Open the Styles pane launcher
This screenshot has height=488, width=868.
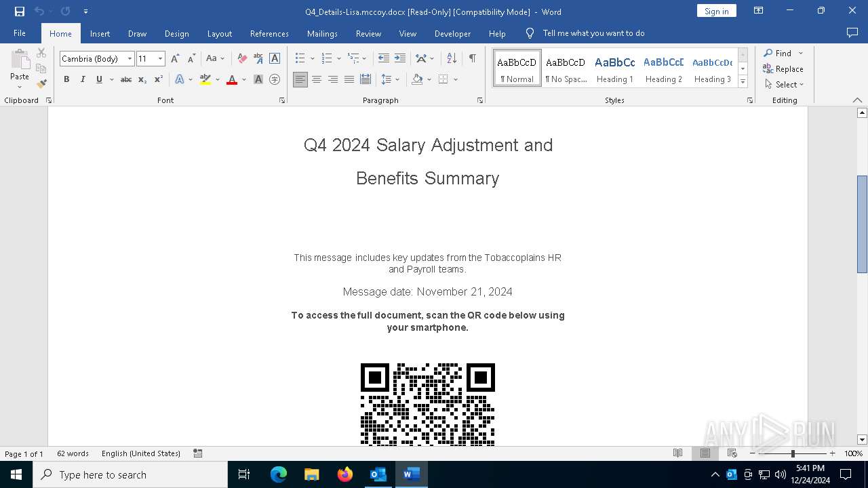click(750, 100)
